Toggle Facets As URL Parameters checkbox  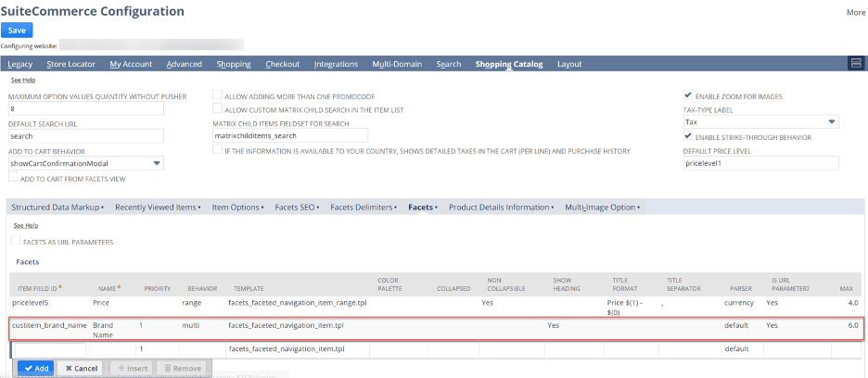tap(16, 241)
